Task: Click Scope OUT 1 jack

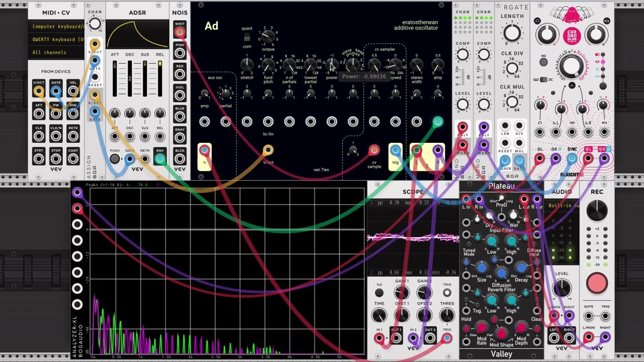Action: coord(396,338)
